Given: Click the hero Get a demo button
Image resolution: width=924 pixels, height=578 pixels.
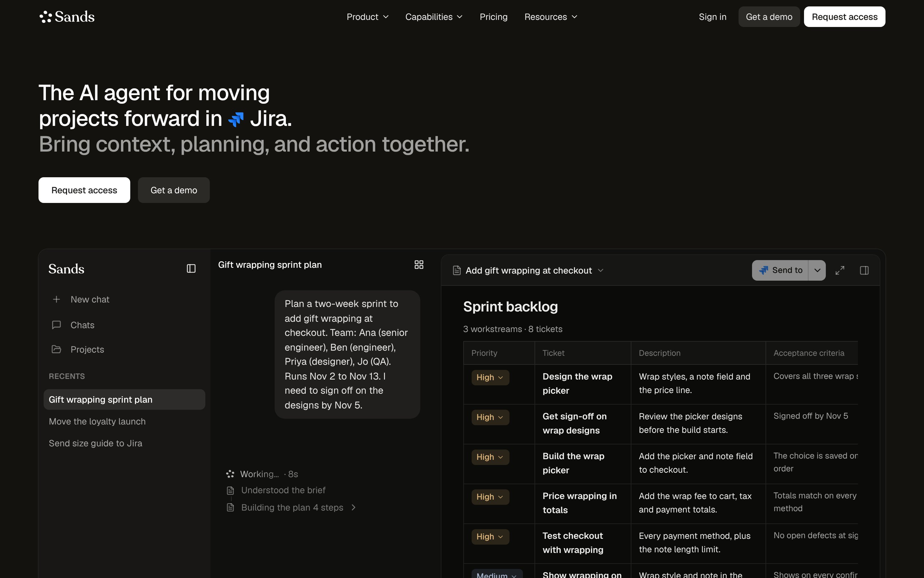Looking at the screenshot, I should (x=174, y=190).
